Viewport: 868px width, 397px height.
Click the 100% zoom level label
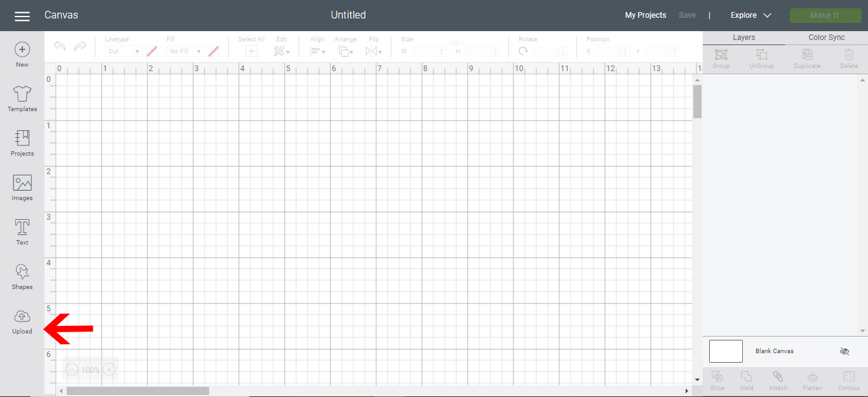pyautogui.click(x=90, y=370)
